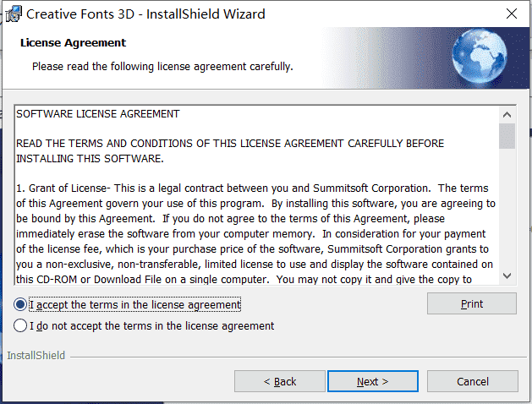Click the globe graphic in the header
Viewport: 532px width, 404px height.
pos(480,56)
